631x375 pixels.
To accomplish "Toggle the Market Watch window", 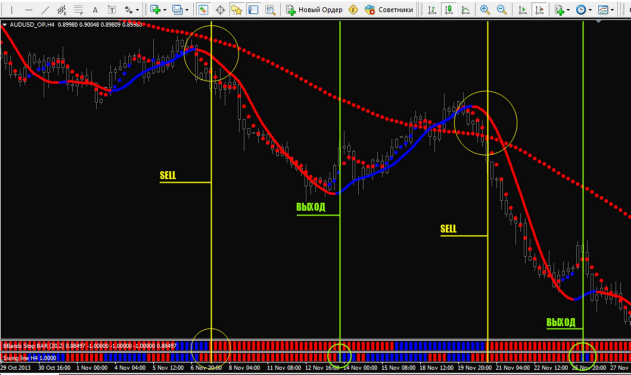I will click(203, 10).
